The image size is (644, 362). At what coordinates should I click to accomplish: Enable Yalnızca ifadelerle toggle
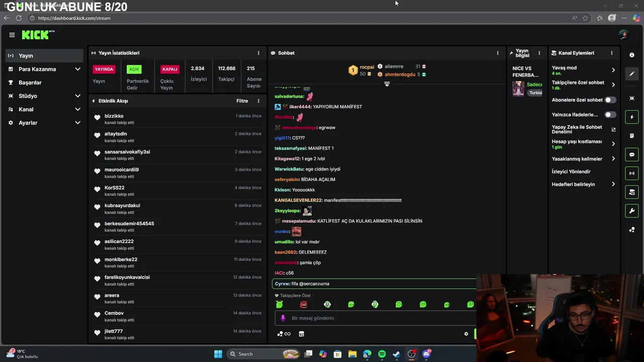[x=610, y=115]
